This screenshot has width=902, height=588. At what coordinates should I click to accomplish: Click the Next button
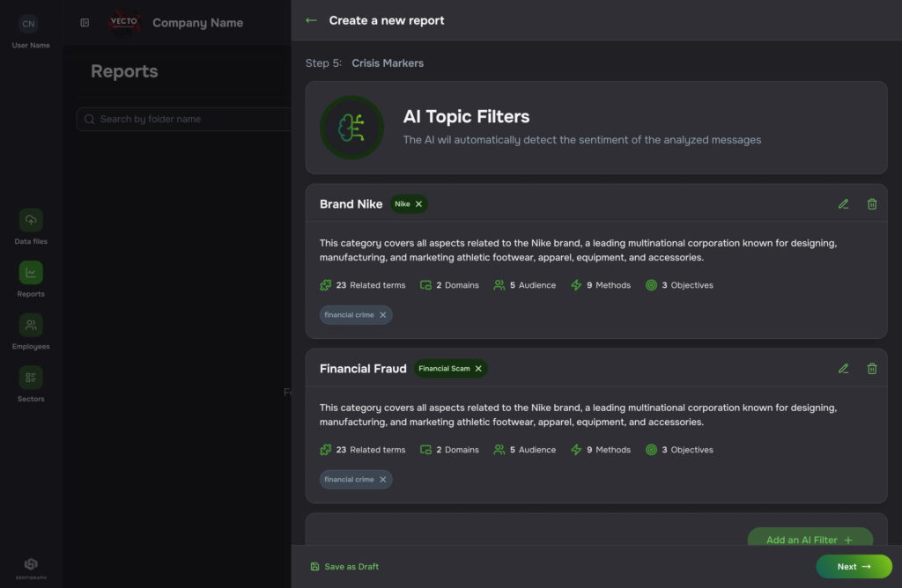(x=853, y=566)
